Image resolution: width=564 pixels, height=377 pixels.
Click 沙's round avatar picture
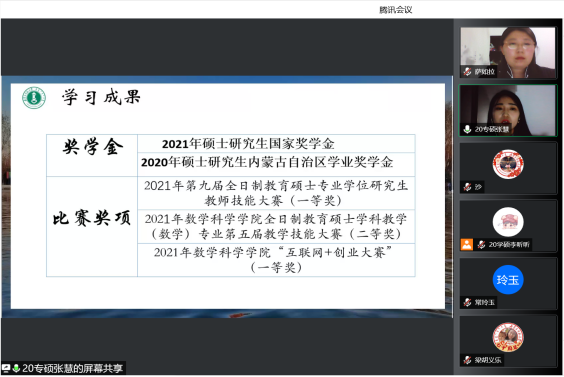click(x=508, y=164)
